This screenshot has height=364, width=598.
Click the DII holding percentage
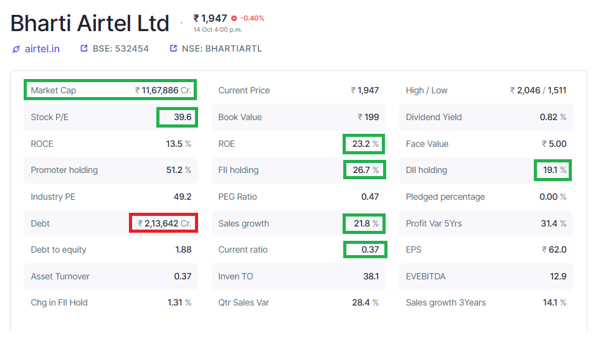pos(553,170)
